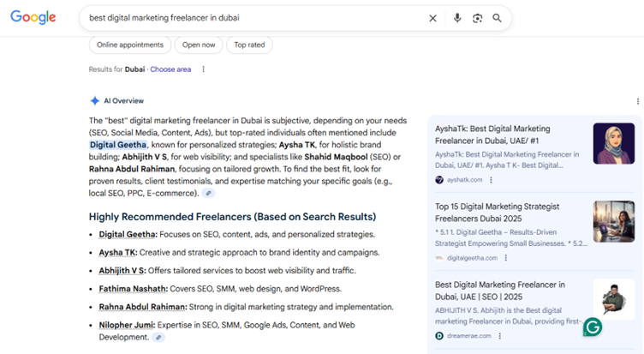Open the three-dot menu next to Choose area
Image resolution: width=644 pixels, height=354 pixels.
[x=203, y=69]
